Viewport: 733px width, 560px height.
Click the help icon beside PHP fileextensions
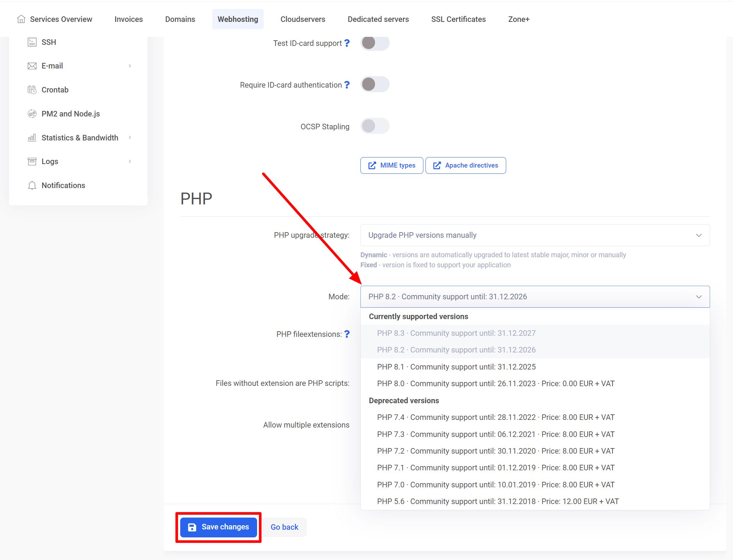tap(347, 334)
